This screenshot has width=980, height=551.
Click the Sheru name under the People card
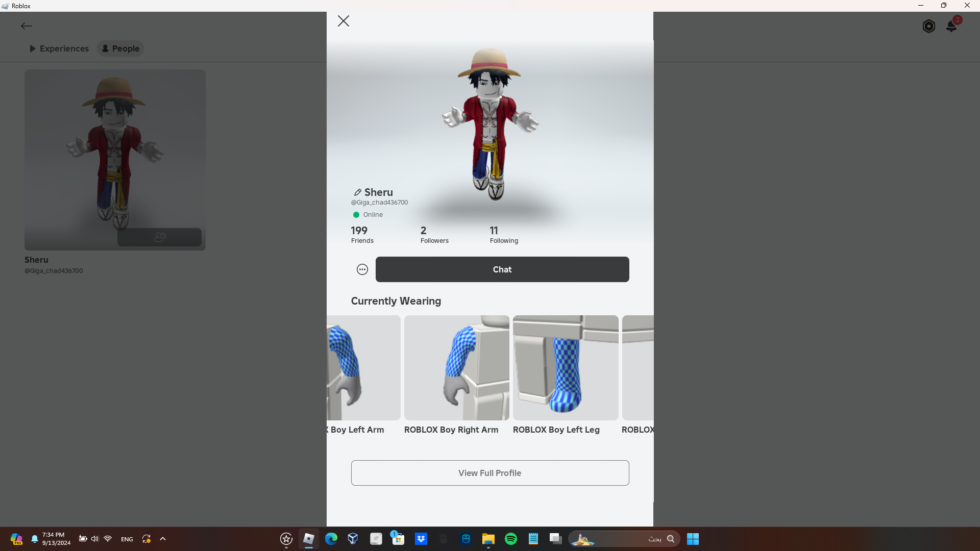point(36,260)
